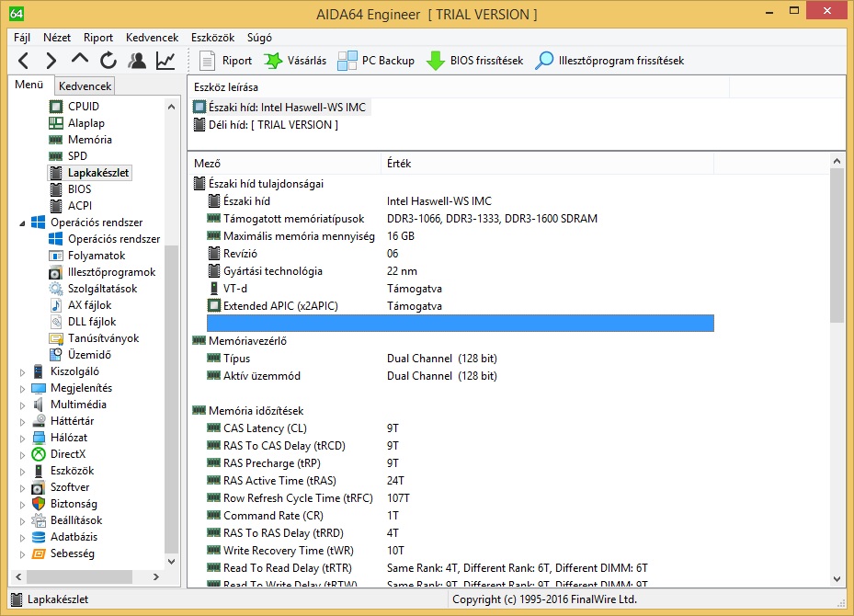Collapse the Operációs rendszer tree node
Screen dimensions: 854x616
[22, 222]
